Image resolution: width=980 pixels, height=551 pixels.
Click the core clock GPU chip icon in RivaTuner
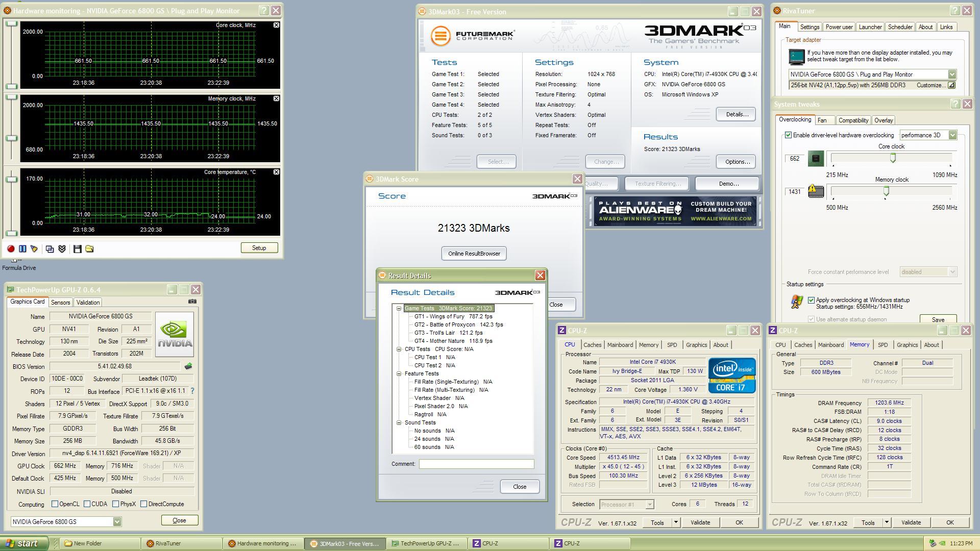coord(816,159)
